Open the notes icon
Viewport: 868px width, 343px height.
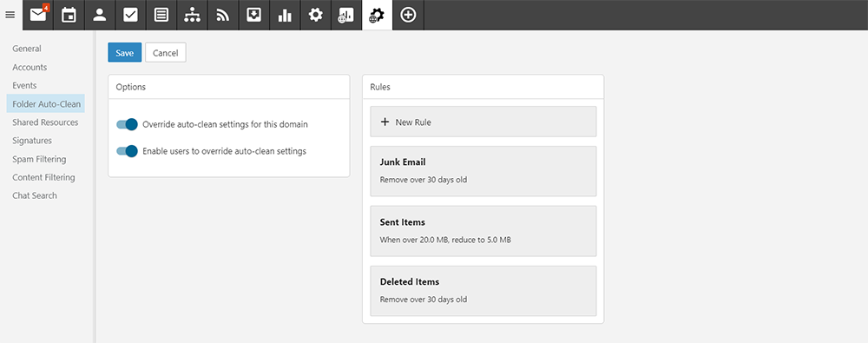tap(161, 15)
